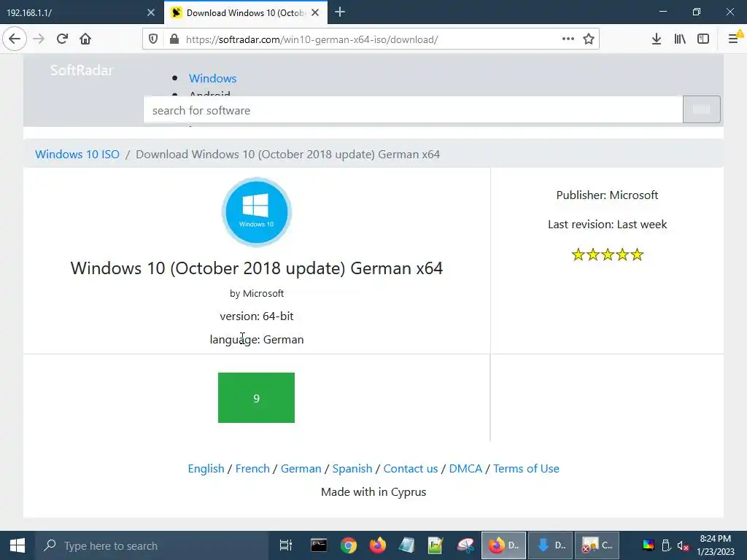The height and width of the screenshot is (560, 747).
Task: Switch site language to French
Action: pyautogui.click(x=252, y=469)
